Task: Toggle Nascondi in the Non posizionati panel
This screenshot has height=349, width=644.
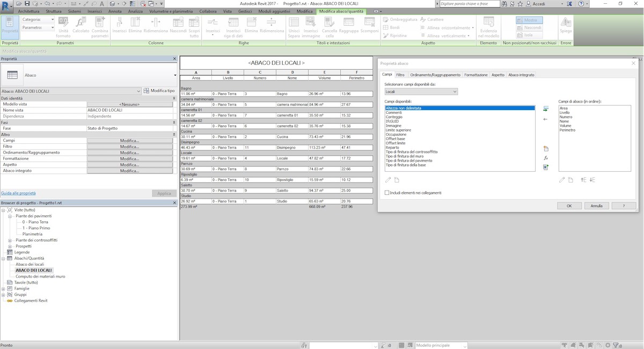Action: [528, 27]
